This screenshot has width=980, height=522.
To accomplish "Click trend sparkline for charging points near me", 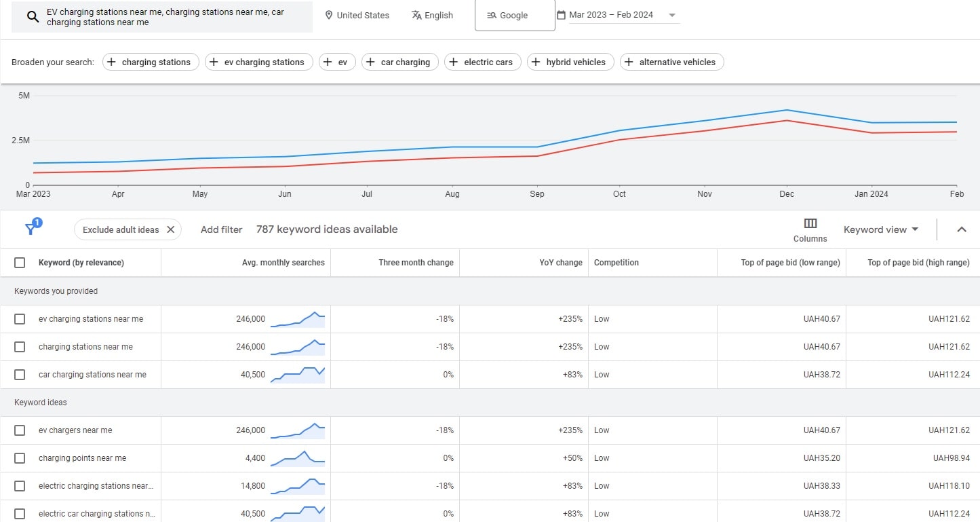I will 298,458.
